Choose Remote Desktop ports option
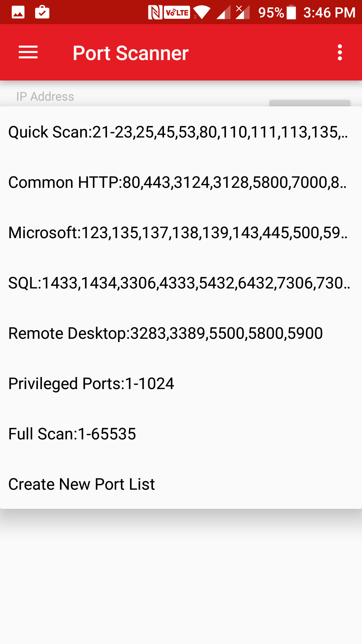362x644 pixels. tap(165, 333)
